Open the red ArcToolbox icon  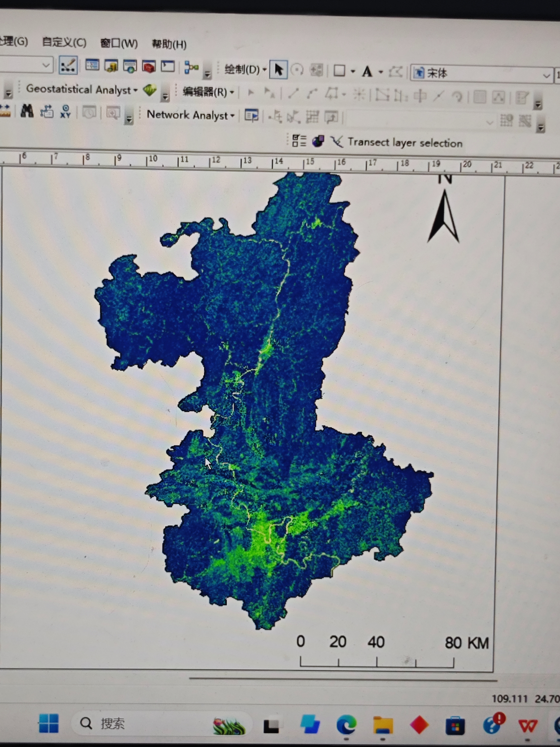[149, 67]
